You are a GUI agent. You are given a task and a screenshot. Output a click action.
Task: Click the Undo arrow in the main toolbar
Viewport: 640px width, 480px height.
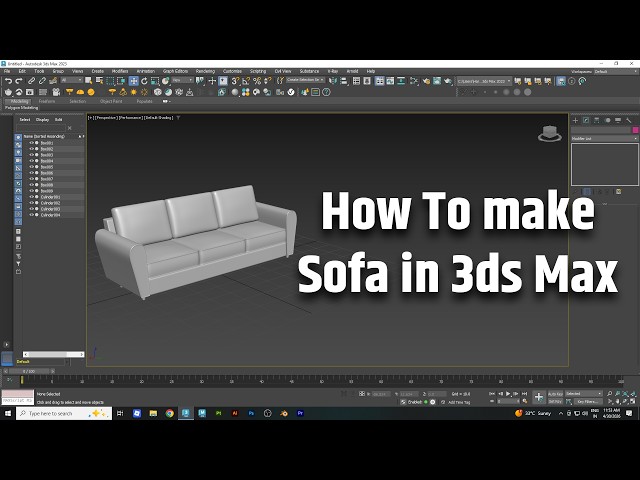tap(8, 81)
